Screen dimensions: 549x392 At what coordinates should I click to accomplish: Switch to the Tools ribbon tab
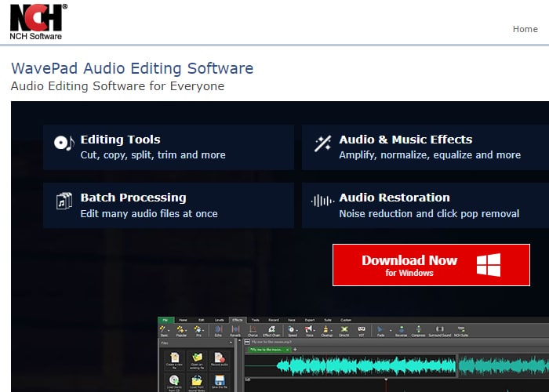coord(256,320)
